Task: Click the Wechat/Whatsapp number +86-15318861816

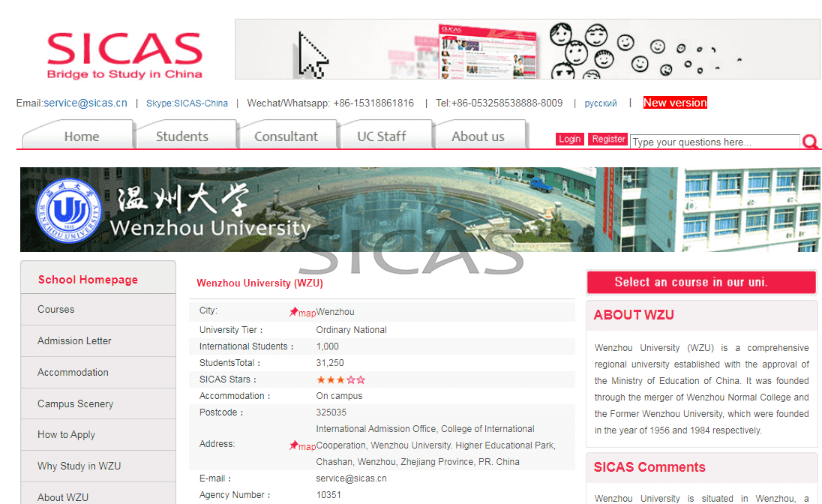Action: tap(373, 103)
